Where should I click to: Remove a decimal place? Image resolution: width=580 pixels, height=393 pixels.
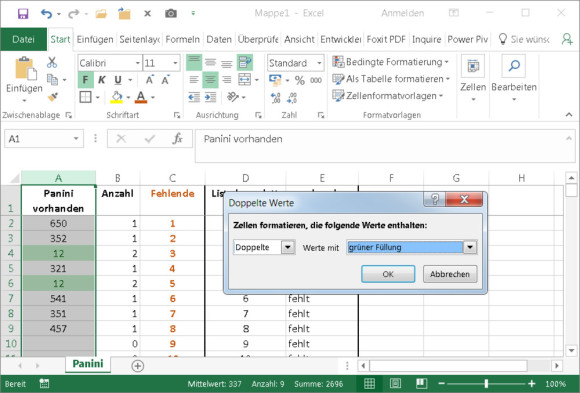pos(292,98)
